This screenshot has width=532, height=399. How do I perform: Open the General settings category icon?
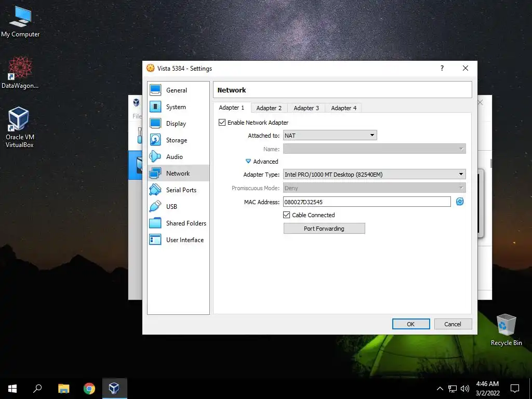(x=155, y=90)
